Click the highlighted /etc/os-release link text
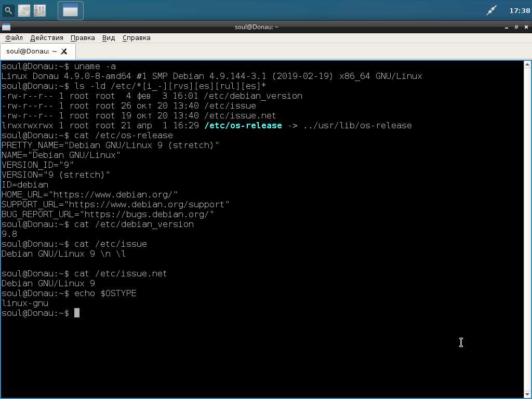 pos(243,126)
